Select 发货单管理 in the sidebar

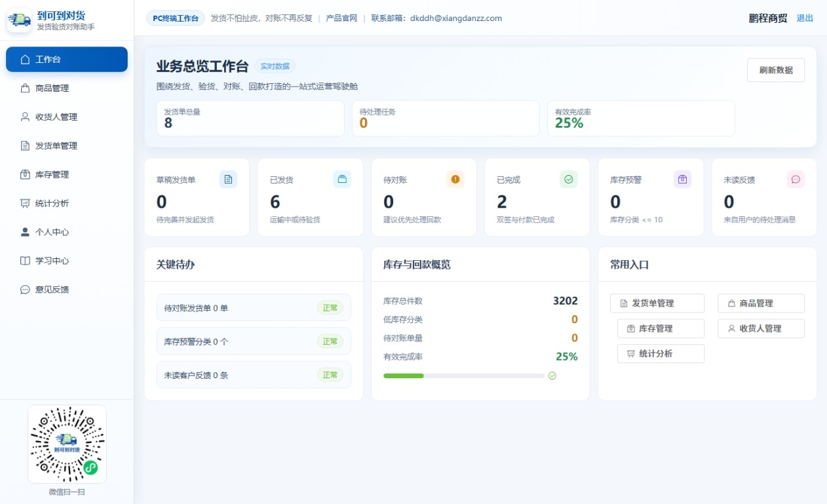pyautogui.click(x=67, y=146)
